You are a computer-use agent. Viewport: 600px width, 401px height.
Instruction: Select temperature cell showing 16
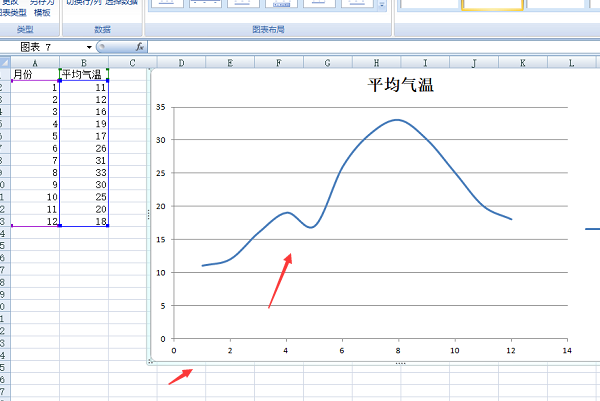pos(84,111)
